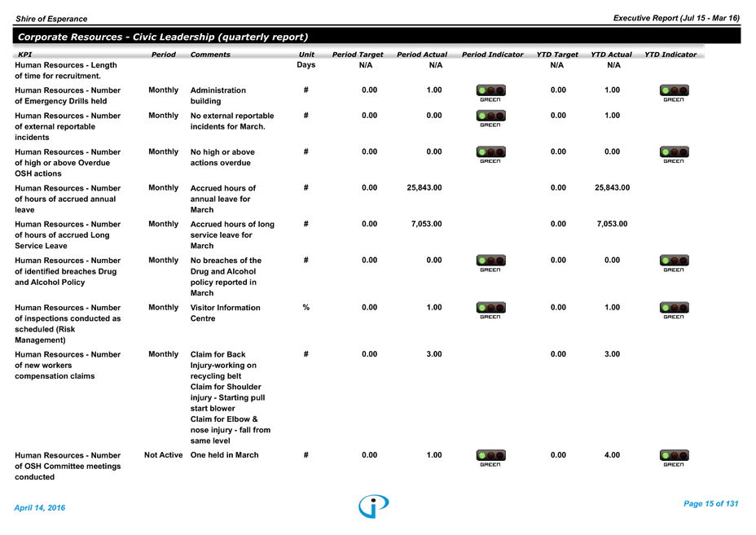Click the 'Days' unit for recruitment row
The image size is (756, 535).
click(x=306, y=64)
